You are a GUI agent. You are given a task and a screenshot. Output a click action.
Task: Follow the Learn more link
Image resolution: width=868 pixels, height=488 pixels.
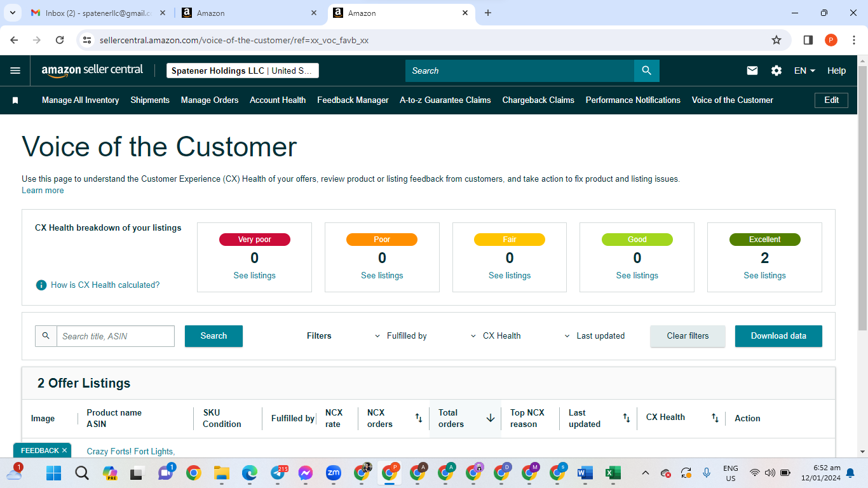pos(43,191)
